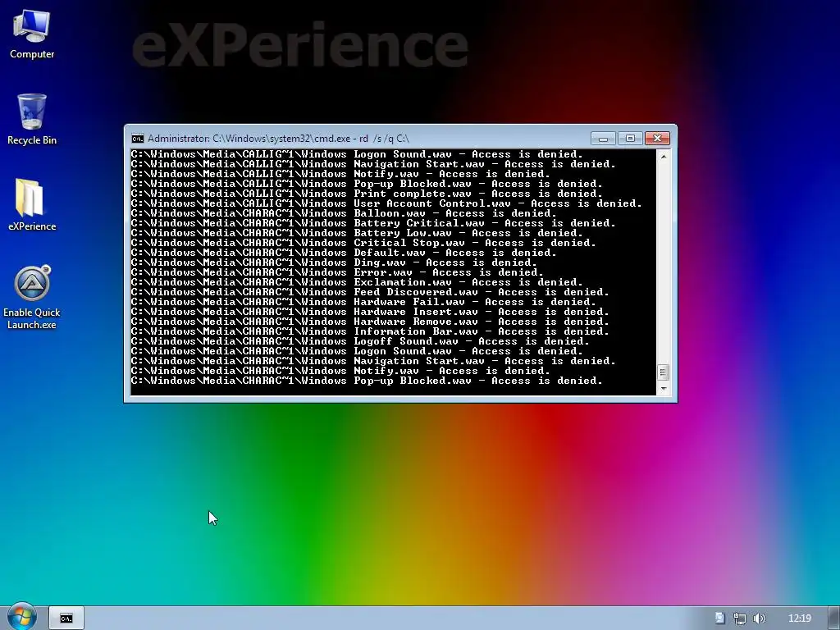Click the Print complete.wav line

(367, 194)
